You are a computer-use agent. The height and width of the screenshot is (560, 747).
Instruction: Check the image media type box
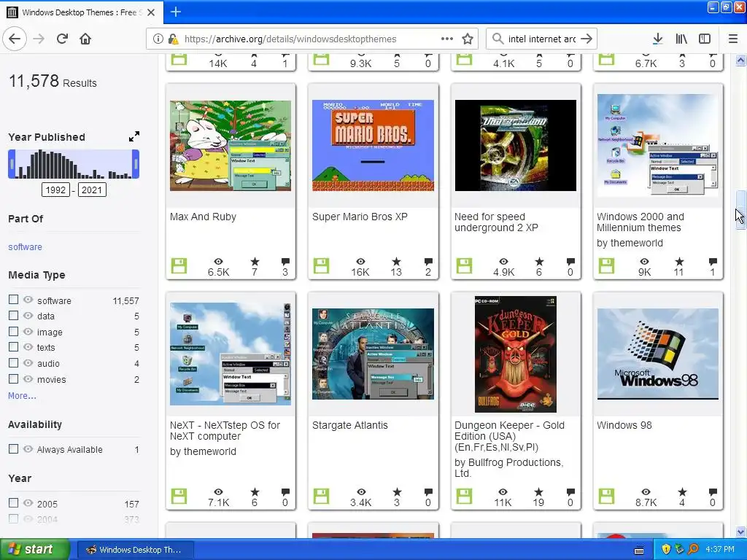(13, 332)
